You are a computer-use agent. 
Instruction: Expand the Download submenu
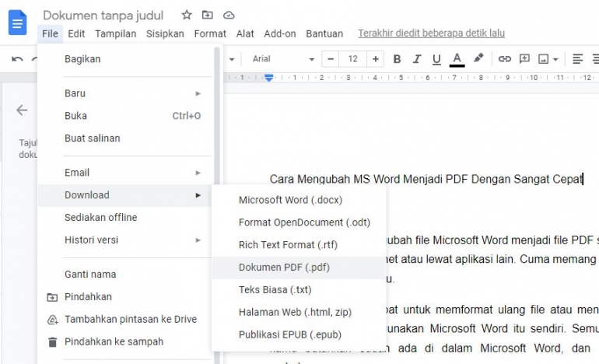[x=124, y=195]
